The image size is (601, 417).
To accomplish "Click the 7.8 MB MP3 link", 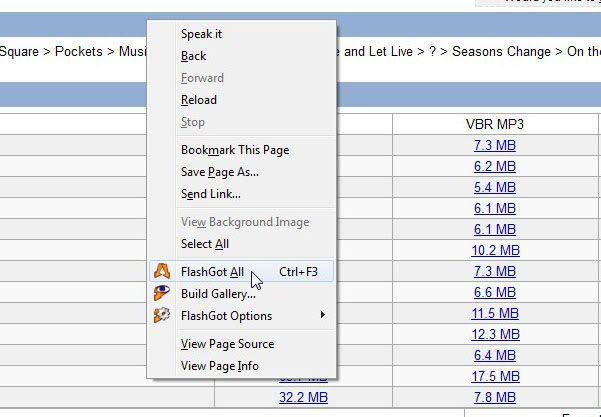I will coord(495,397).
